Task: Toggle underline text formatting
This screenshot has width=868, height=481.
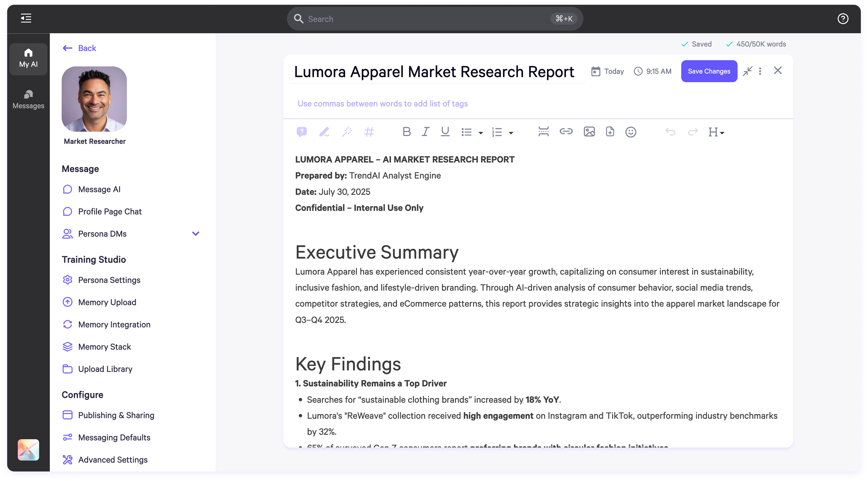Action: 445,132
